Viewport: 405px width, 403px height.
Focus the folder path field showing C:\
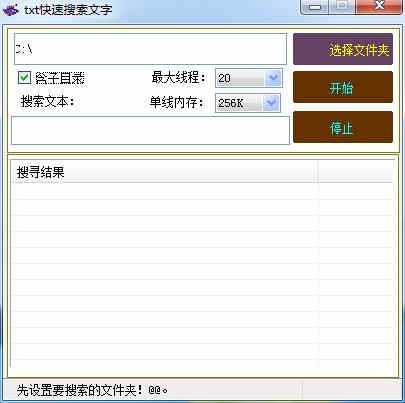(x=150, y=49)
